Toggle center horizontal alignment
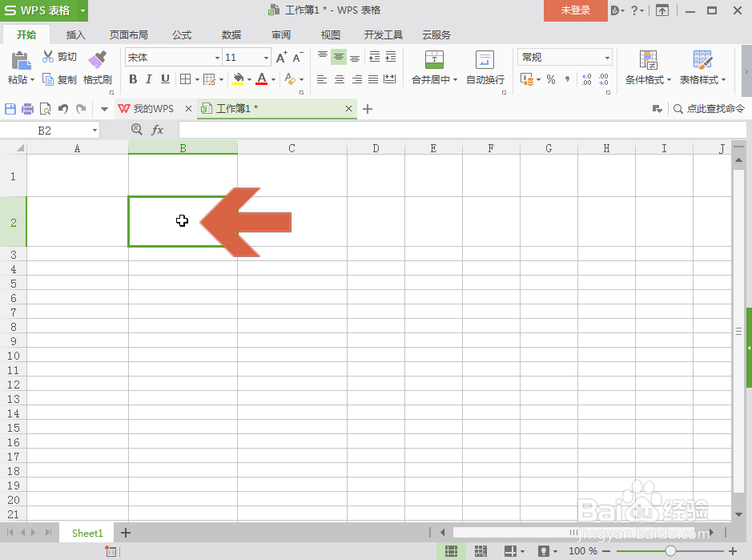This screenshot has width=752, height=560. pos(339,79)
